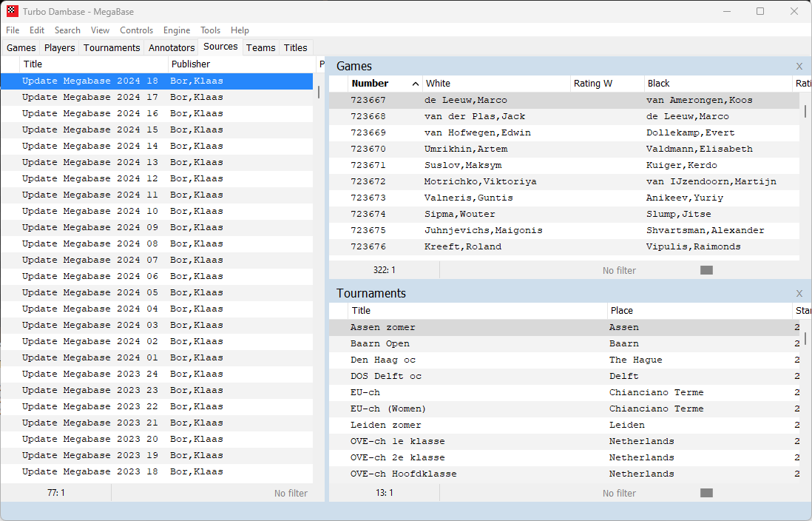Select source Update Megabase 2024 09
Screen dimensions: 812x521
pos(157,227)
